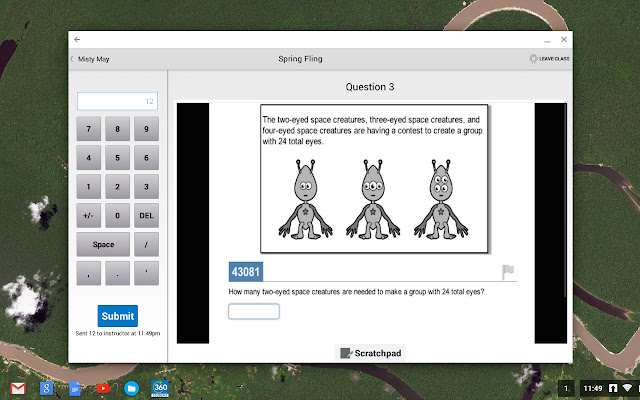Tap the apostrophe key on keypad
The image size is (640, 400).
click(147, 273)
